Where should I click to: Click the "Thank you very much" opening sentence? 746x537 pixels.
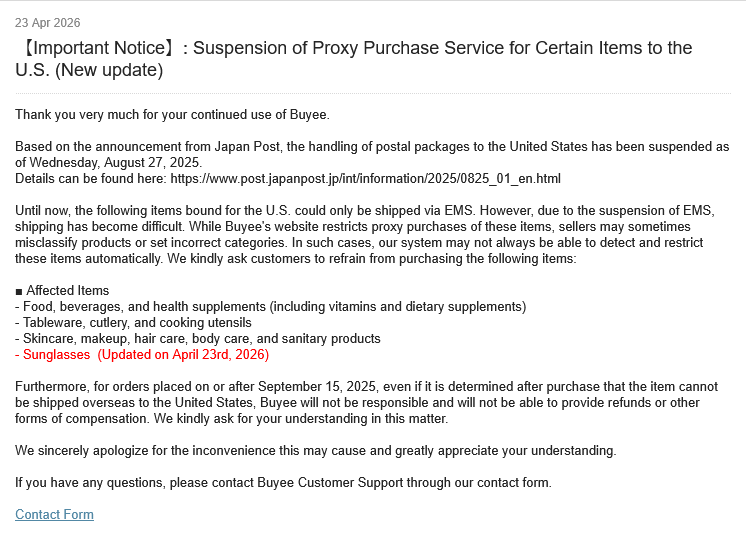172,114
